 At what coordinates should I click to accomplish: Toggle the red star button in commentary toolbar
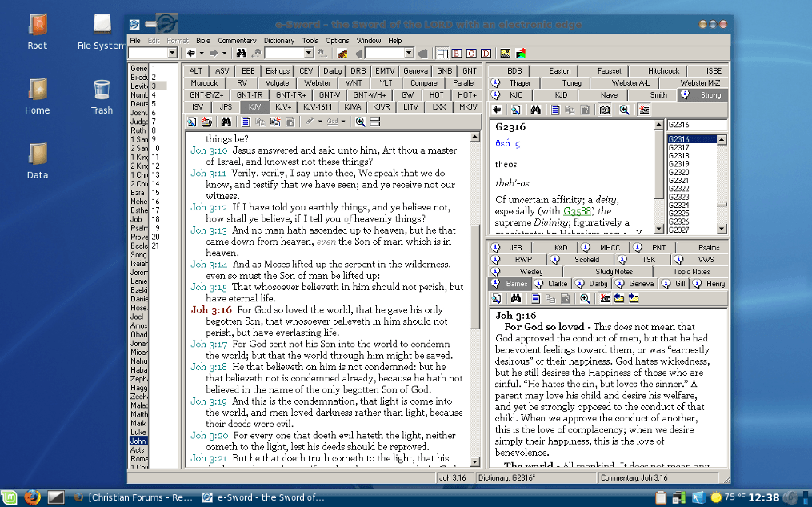(x=604, y=298)
